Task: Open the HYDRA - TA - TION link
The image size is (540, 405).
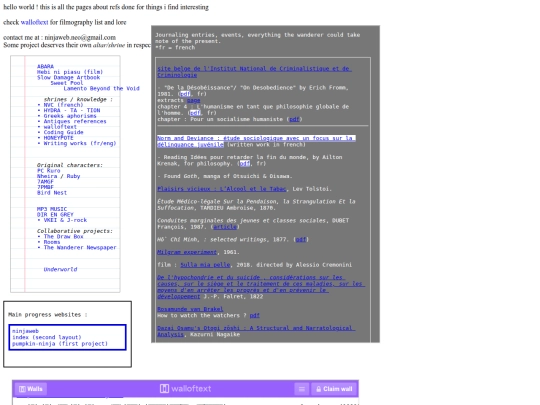Action: (72, 110)
